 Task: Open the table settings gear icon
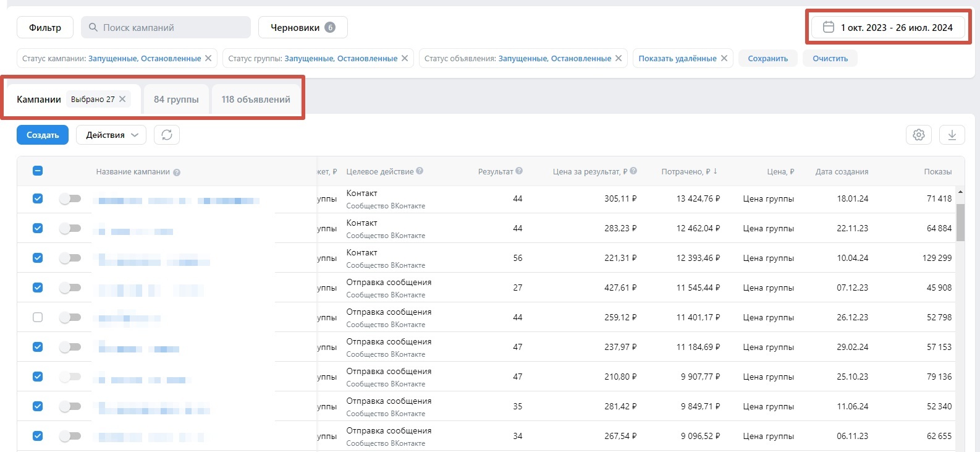click(919, 135)
